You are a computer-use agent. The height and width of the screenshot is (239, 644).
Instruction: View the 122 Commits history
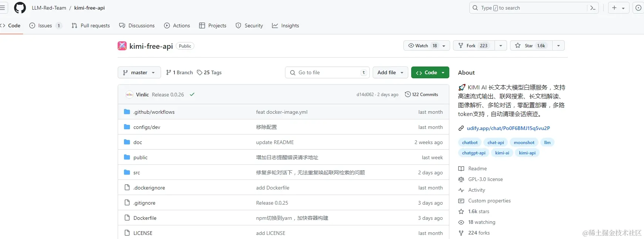click(422, 94)
